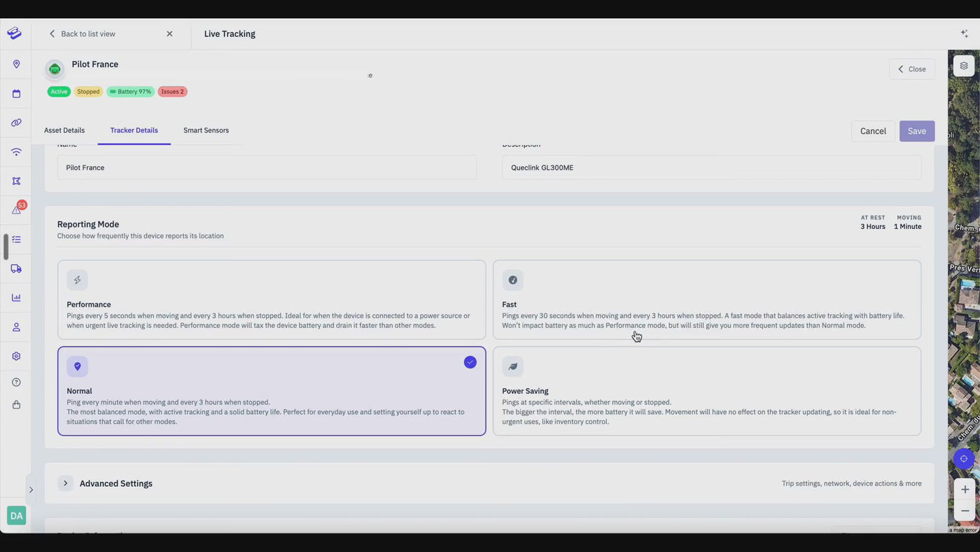Click the checkmark on the Normal card
This screenshot has width=980, height=552.
coord(470,362)
